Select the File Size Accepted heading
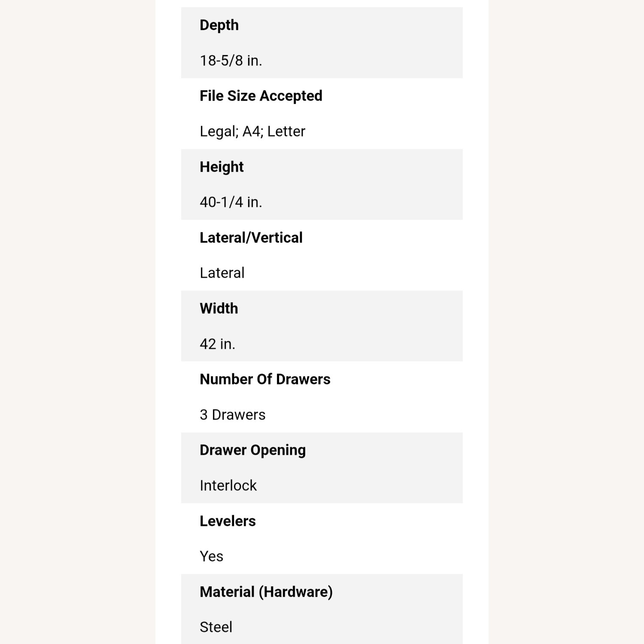The width and height of the screenshot is (644, 644). point(261,96)
